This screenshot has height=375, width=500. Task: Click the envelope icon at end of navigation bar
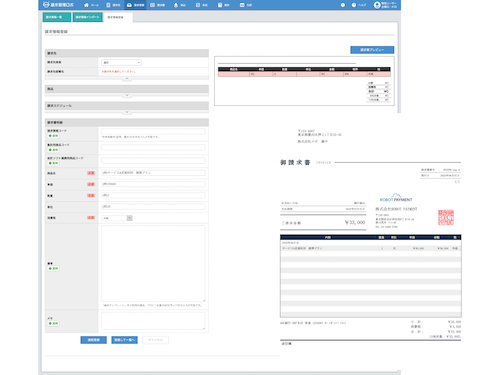coord(246,5)
